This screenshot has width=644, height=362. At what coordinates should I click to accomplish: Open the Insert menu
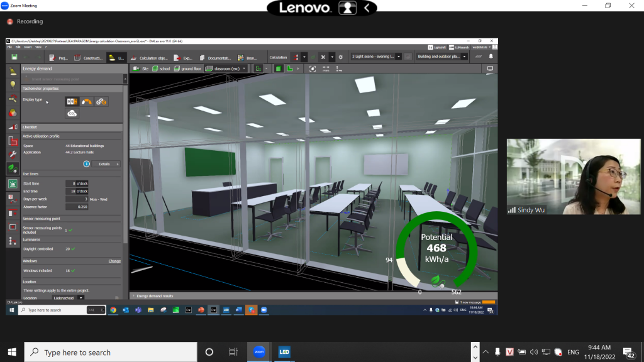point(28,47)
